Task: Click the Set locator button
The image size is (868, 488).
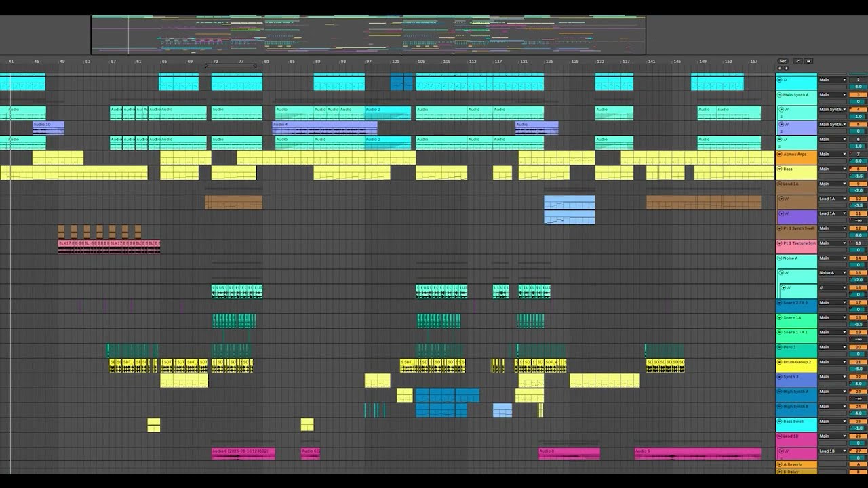Action: coord(783,61)
